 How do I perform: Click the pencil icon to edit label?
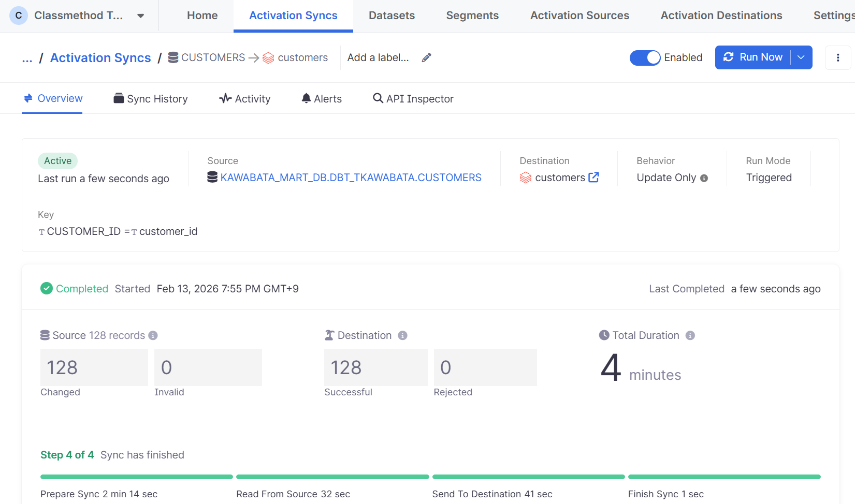pos(426,58)
